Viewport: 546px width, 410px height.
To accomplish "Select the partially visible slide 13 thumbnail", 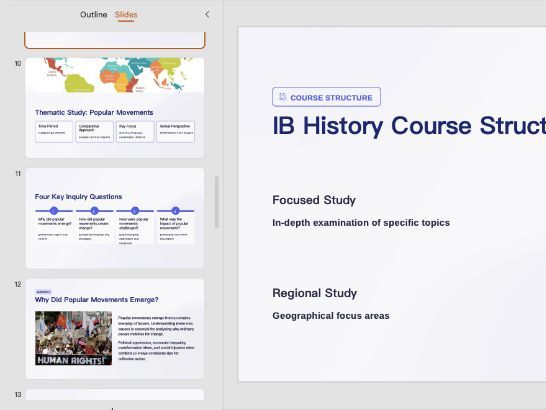I will [x=115, y=394].
